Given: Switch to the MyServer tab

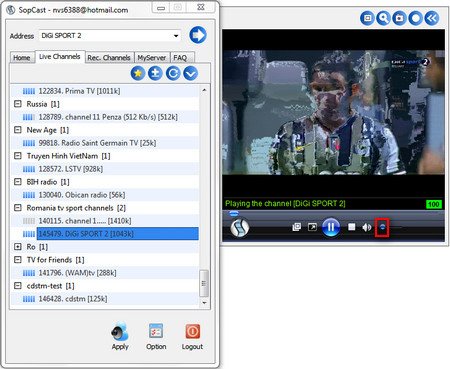Looking at the screenshot, I should click(x=152, y=58).
